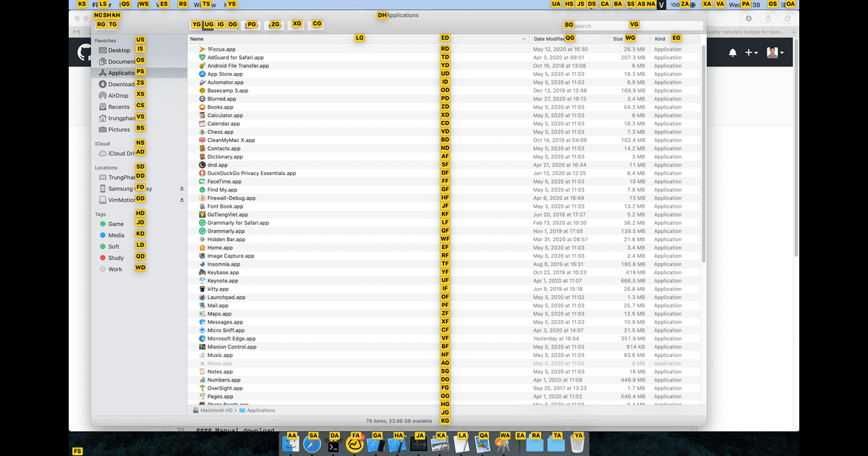Image resolution: width=868 pixels, height=456 pixels.
Task: Click the Applications folder in the bottom path bar
Action: pyautogui.click(x=258, y=410)
